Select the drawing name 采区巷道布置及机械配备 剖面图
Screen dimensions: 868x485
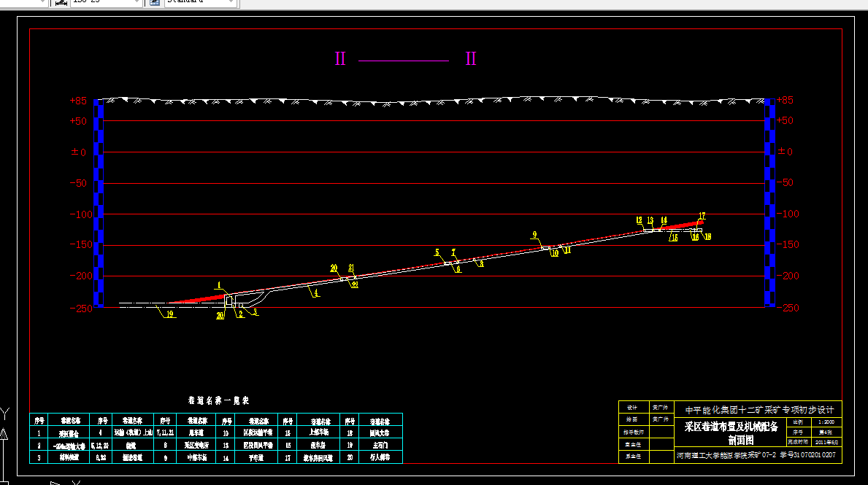pos(731,433)
